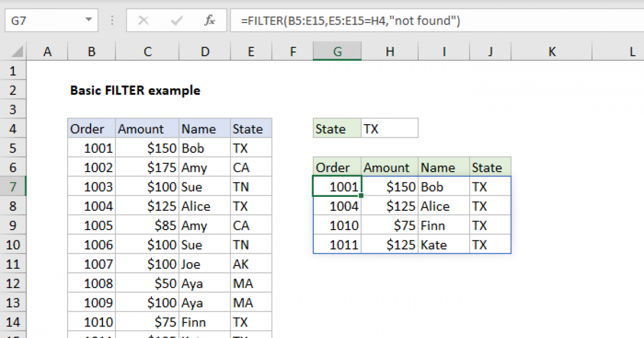Select row 2 header
This screenshot has width=644, height=338.
[x=13, y=90]
